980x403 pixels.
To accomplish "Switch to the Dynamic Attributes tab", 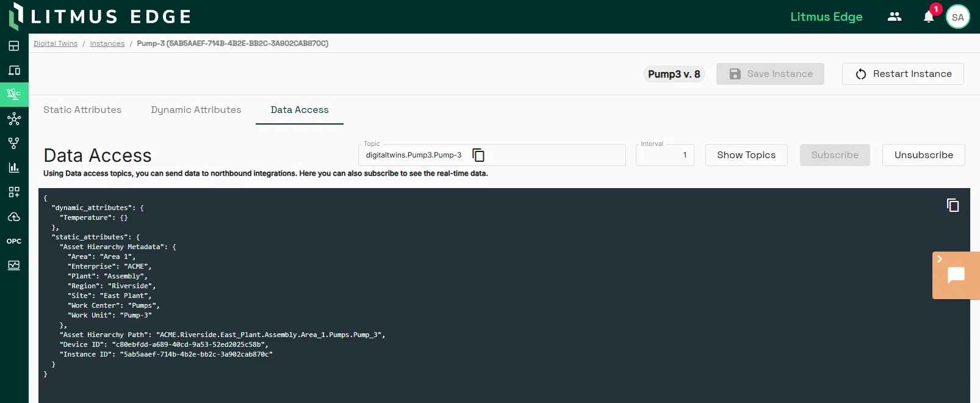I will 196,110.
